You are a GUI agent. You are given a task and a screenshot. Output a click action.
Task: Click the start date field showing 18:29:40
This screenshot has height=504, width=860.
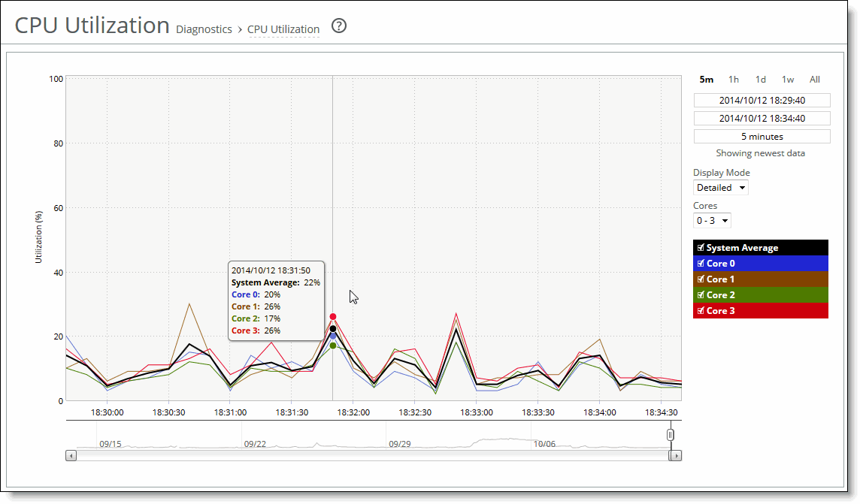coord(762,100)
